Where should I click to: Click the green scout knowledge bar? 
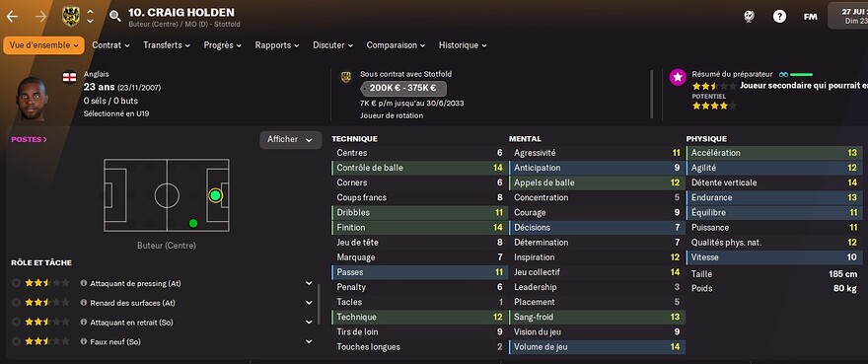pyautogui.click(x=801, y=74)
